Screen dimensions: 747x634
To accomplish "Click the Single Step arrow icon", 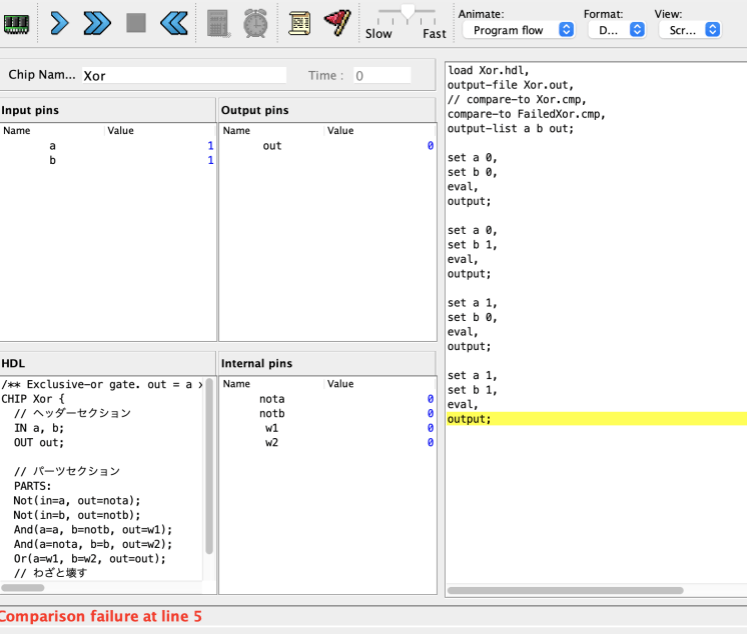I will pyautogui.click(x=59, y=22).
